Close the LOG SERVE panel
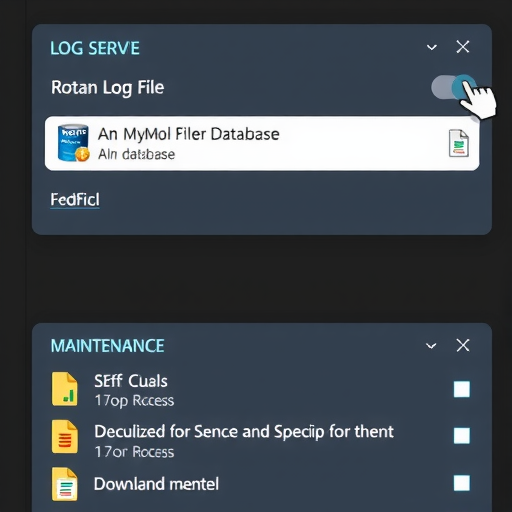512x512 pixels. tap(463, 47)
